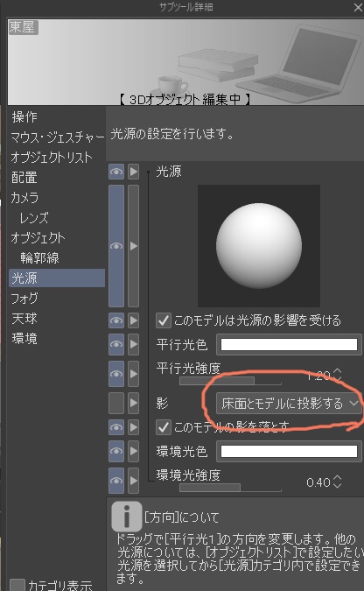364x591 pixels.
Task: Select the 光源 category
Action: 57,278
